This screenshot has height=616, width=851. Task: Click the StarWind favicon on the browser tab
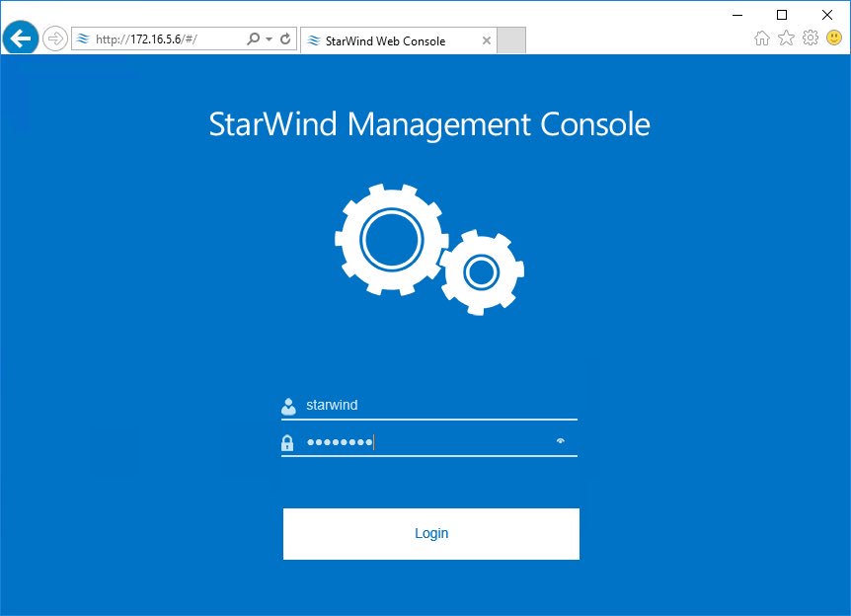(x=312, y=40)
